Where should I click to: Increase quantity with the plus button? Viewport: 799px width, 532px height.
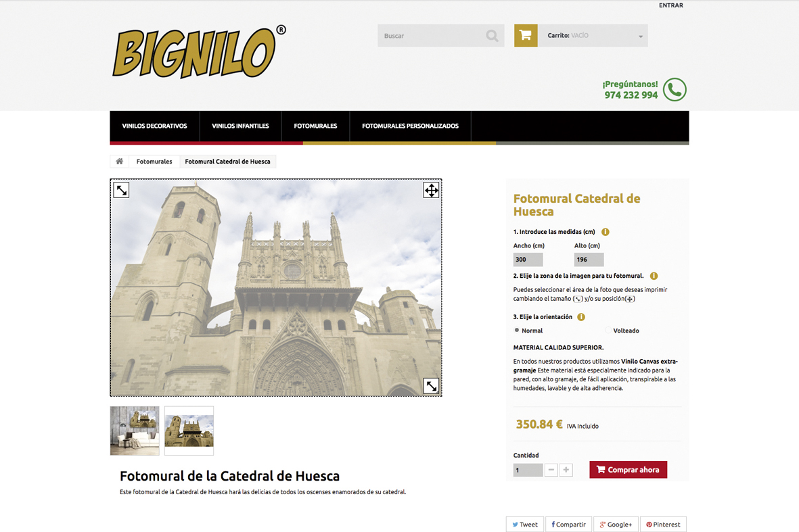[x=566, y=470]
